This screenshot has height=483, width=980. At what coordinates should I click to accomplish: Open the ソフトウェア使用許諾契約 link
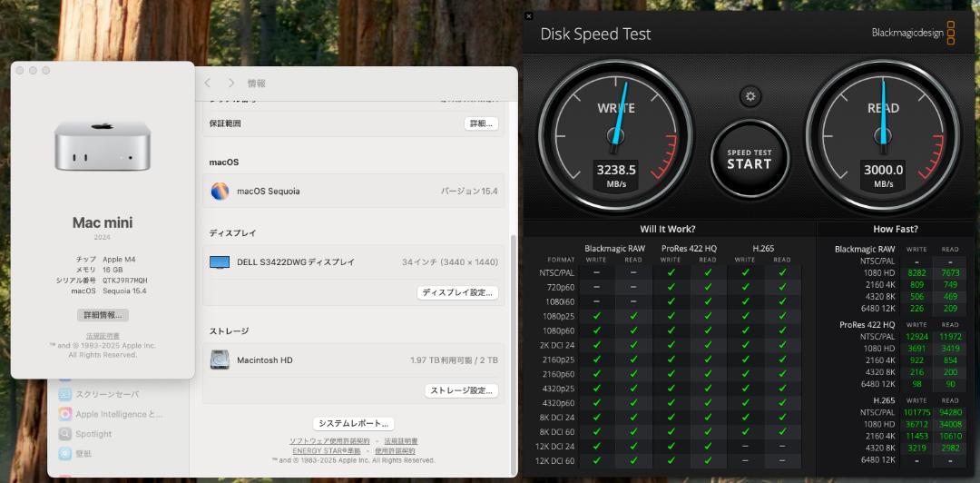[x=329, y=441]
